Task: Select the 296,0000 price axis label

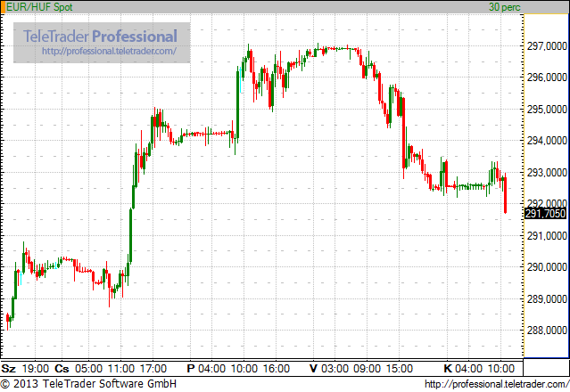Action: click(547, 78)
